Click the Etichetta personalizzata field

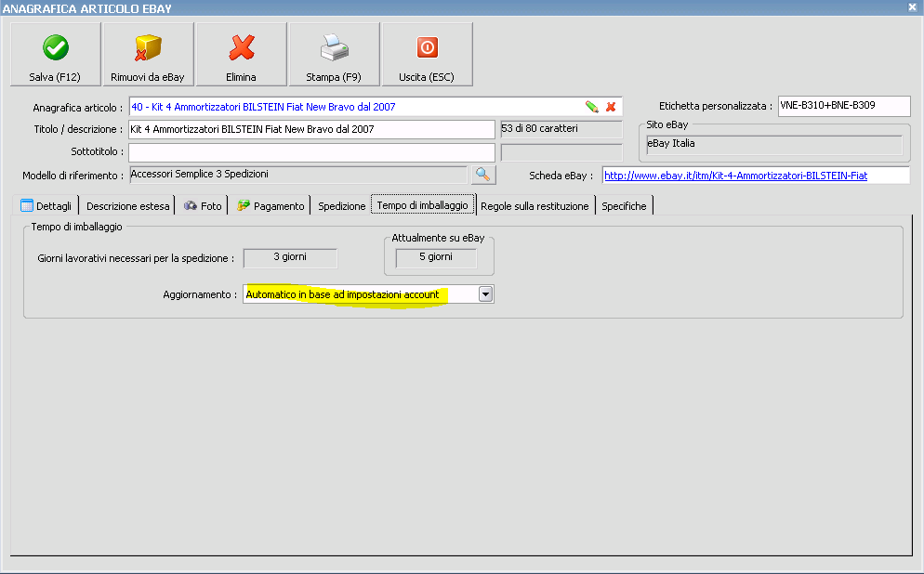(x=844, y=106)
